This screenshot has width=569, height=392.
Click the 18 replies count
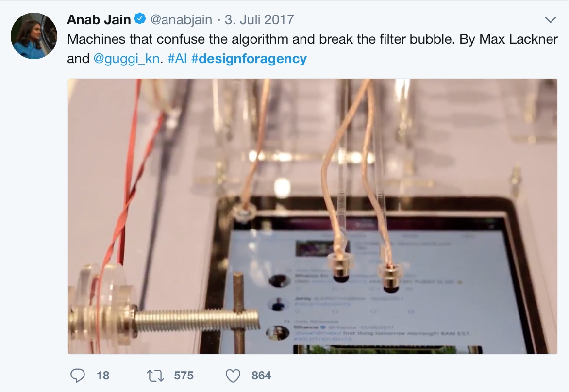tap(103, 376)
